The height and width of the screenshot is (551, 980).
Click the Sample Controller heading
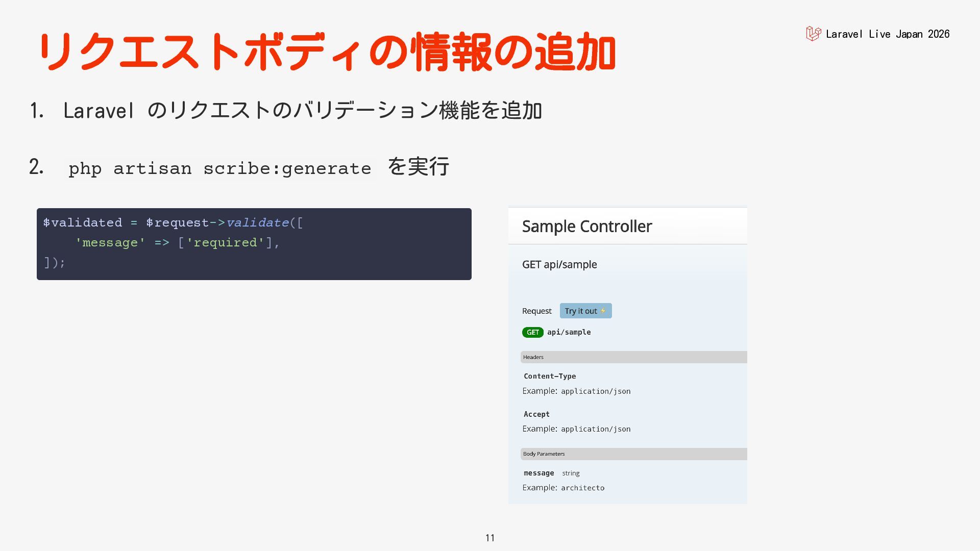point(587,227)
